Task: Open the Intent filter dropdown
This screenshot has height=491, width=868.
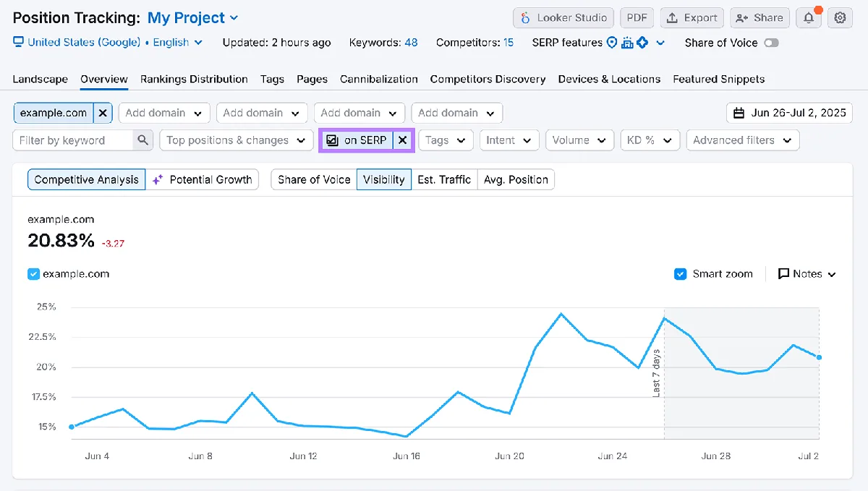Action: point(509,140)
